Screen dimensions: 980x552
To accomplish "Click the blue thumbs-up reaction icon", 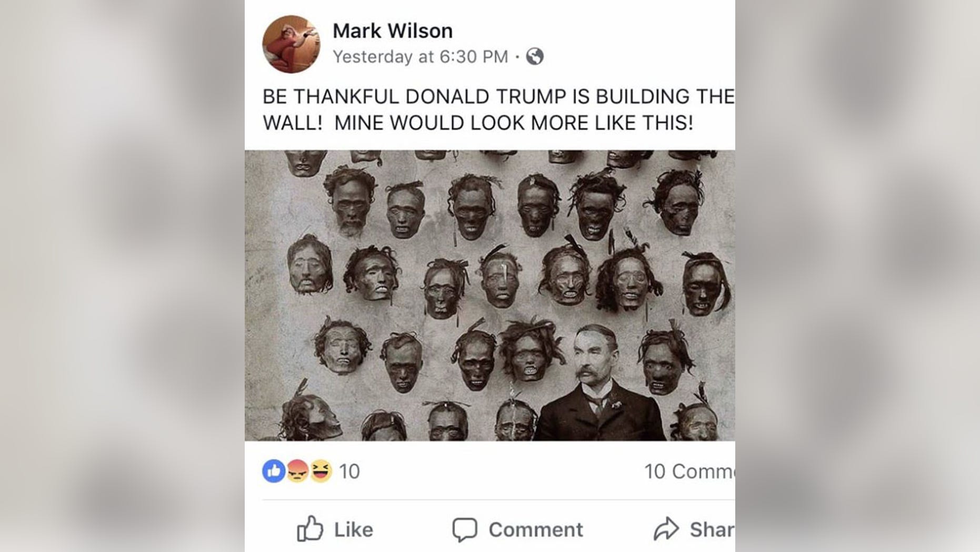I will coord(274,471).
